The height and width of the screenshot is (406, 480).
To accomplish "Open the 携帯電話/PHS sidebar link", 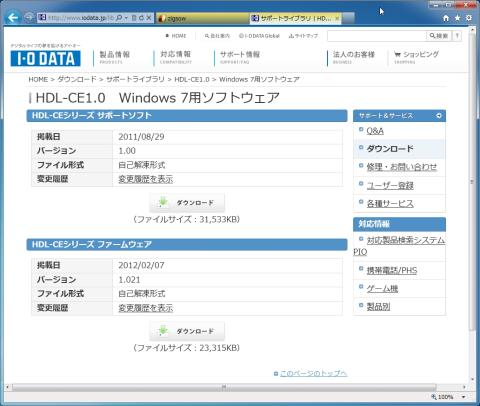I will click(392, 270).
